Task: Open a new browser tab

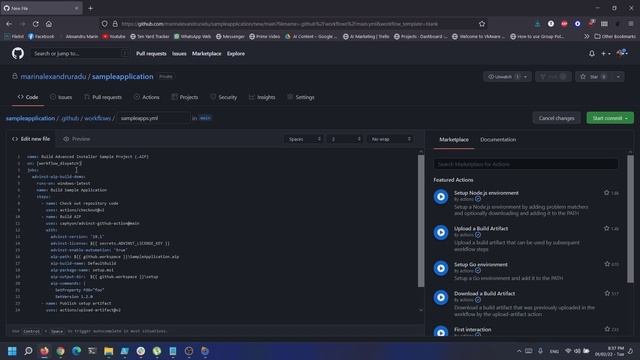Action: pos(91,8)
